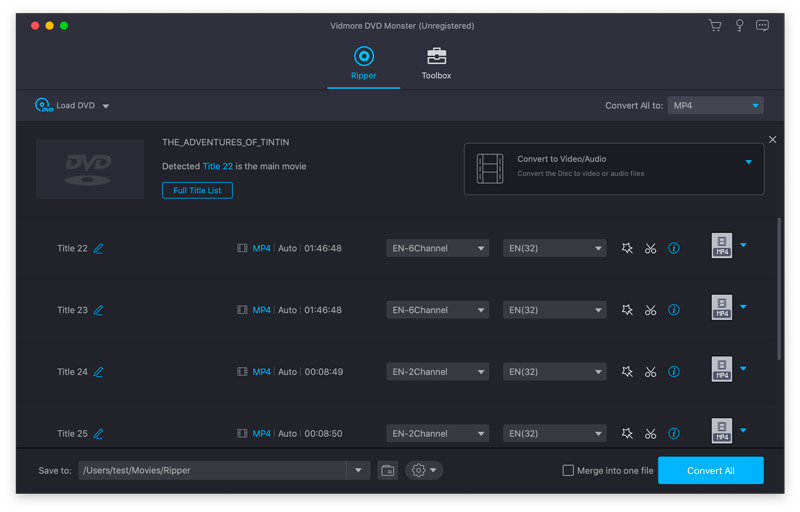Click the Title 22 main movie link
800x512 pixels.
217,166
